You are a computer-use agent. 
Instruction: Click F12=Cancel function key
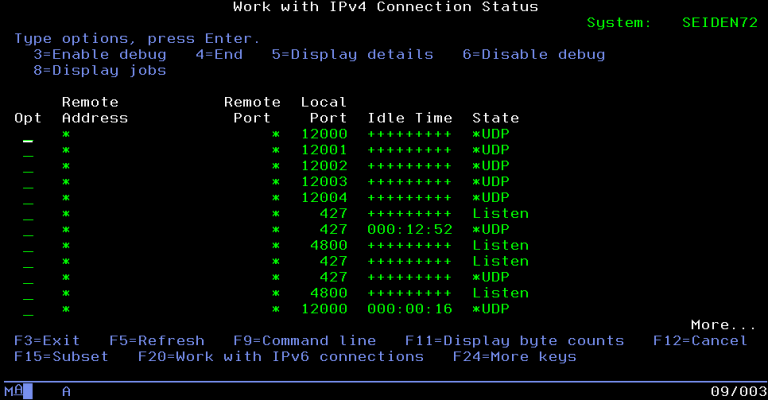click(700, 341)
